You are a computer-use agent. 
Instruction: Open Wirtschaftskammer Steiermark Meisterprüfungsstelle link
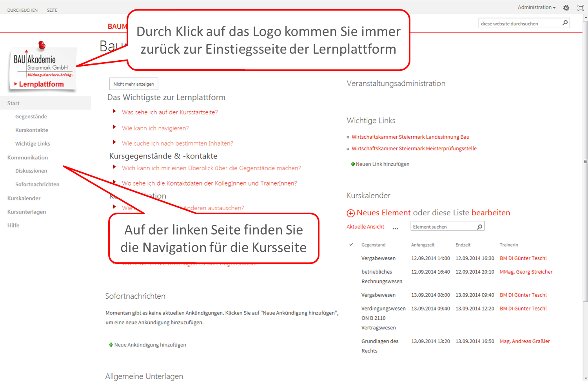coord(414,148)
